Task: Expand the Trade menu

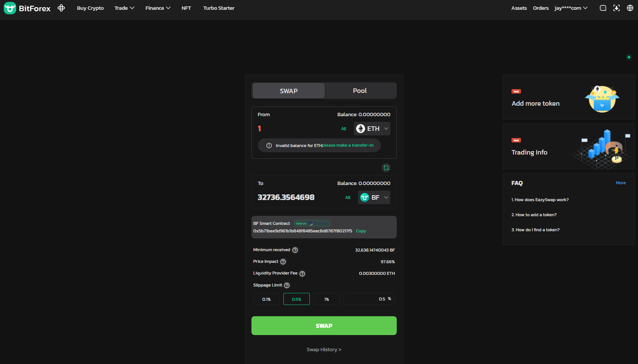Action: [x=124, y=8]
